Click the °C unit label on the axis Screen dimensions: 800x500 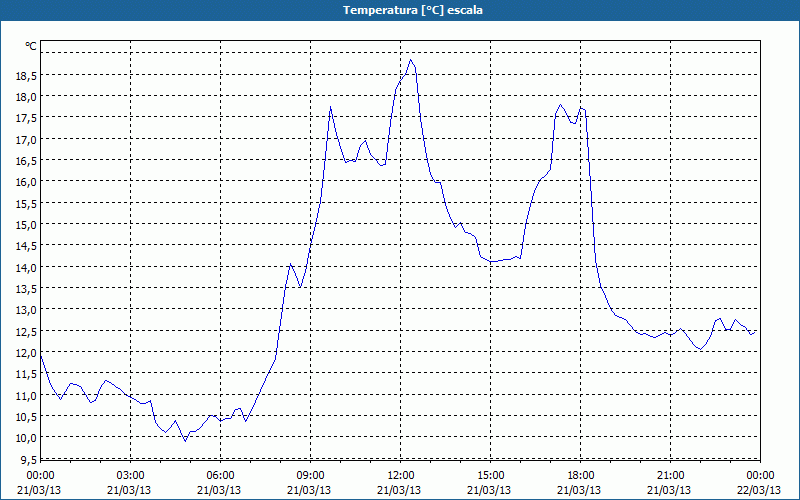31,46
